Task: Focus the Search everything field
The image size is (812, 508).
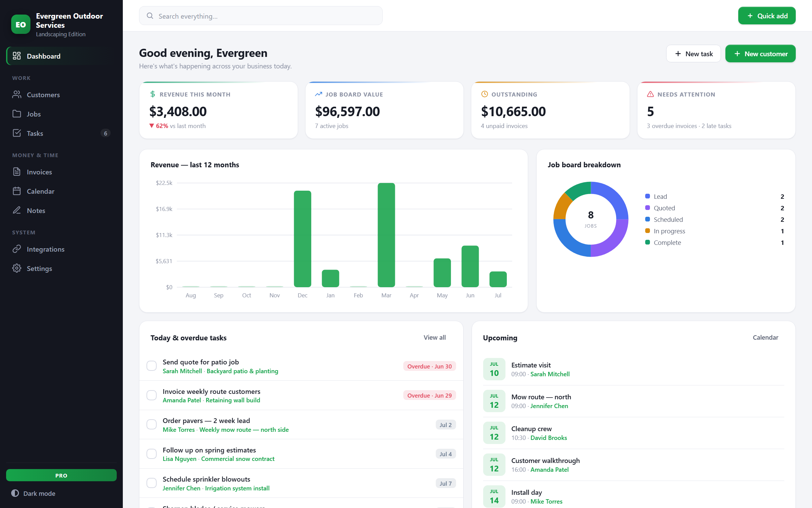Action: click(x=261, y=16)
